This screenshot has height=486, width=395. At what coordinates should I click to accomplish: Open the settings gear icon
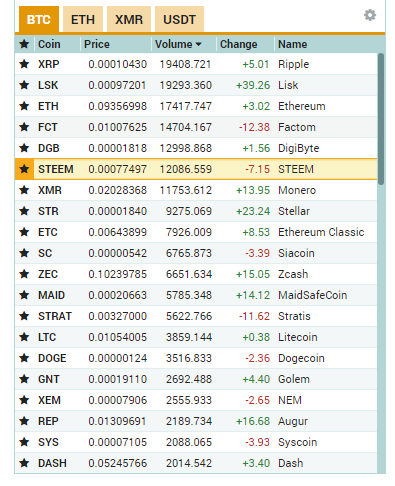[370, 15]
